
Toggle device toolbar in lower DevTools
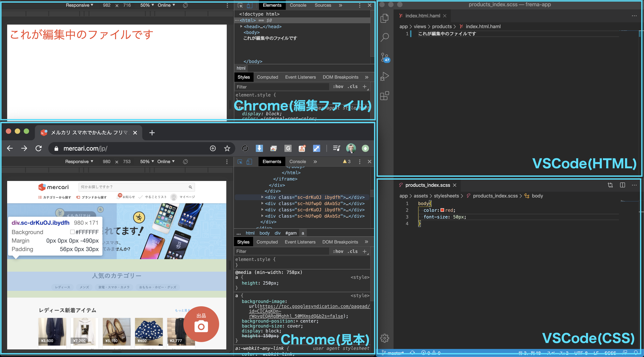click(249, 162)
